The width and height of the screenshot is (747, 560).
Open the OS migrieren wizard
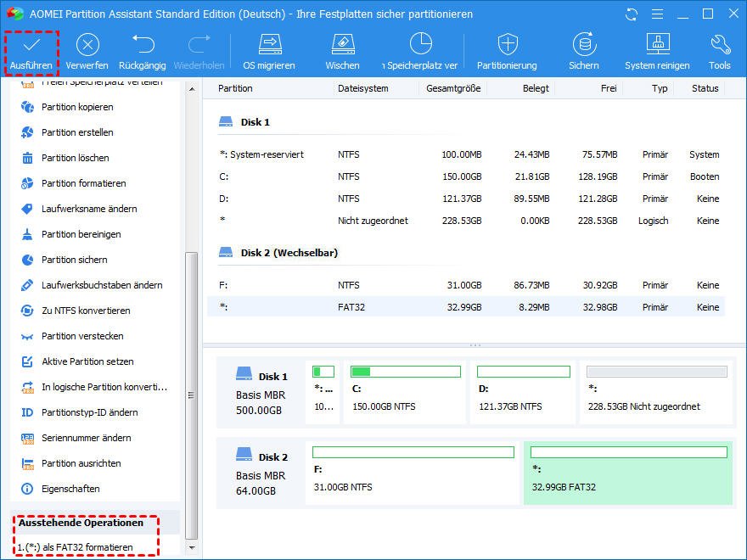269,53
